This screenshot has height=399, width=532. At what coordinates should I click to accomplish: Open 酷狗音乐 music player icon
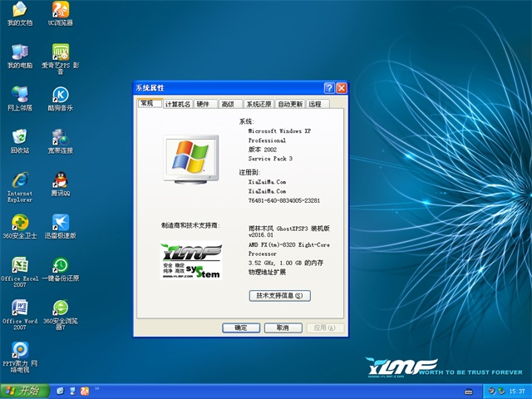coord(60,96)
